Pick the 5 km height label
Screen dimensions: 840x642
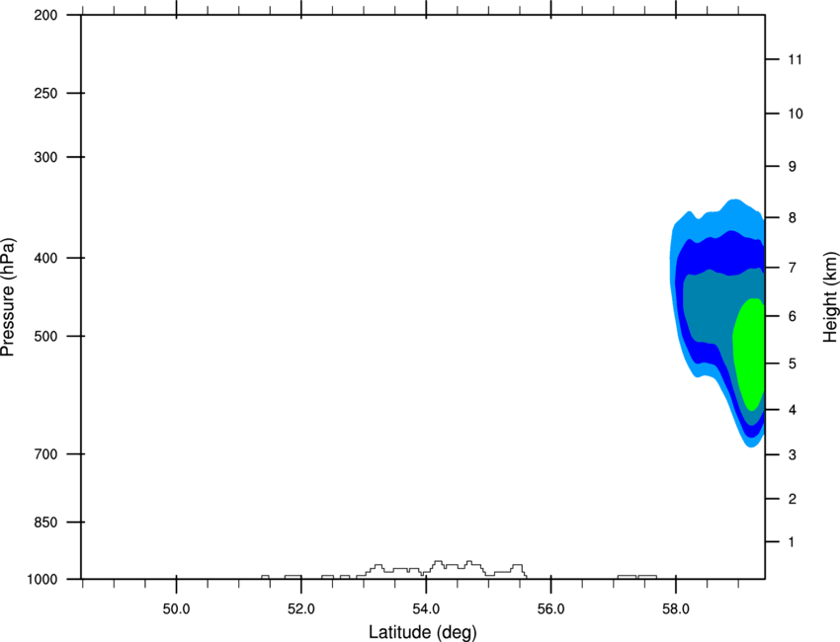793,363
